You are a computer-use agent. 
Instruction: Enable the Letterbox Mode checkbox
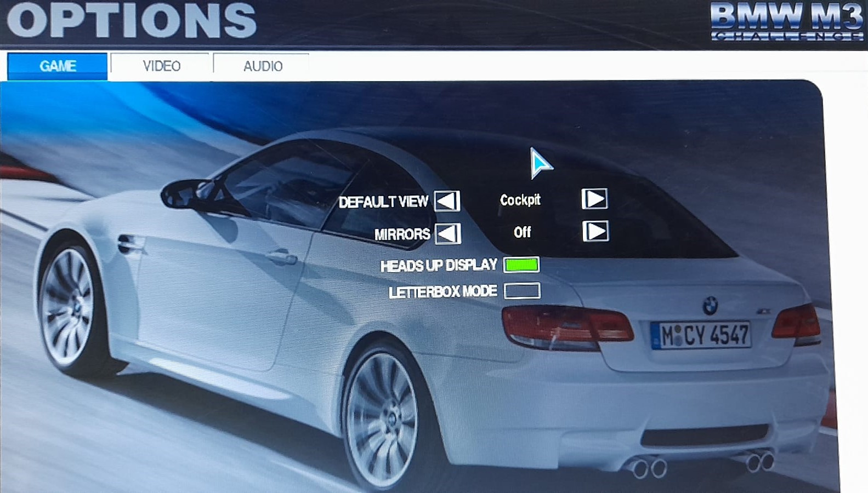point(522,290)
